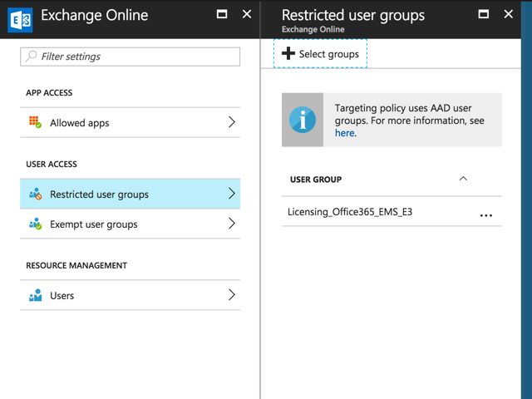Click the magnifier icon in filter box
The image size is (532, 399).
click(x=32, y=56)
